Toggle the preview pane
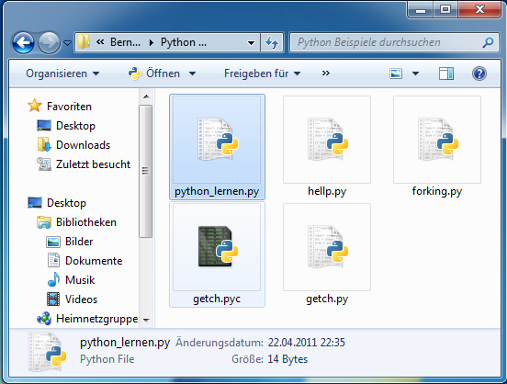This screenshot has width=507, height=384. click(x=446, y=73)
